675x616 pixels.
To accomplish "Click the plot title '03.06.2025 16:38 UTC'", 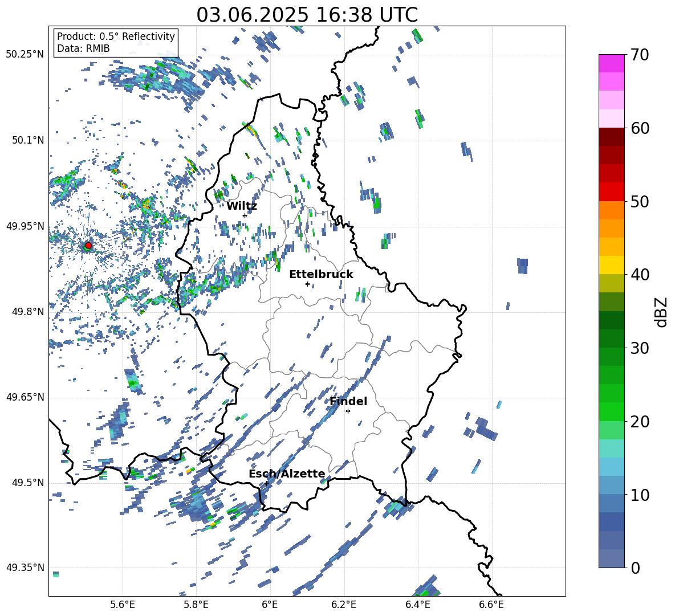I will 307,15.
